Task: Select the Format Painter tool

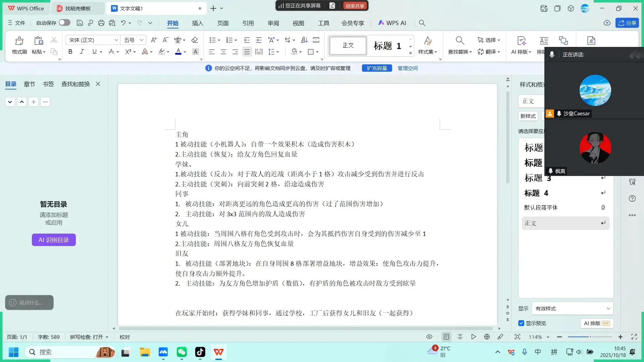Action: 19,45
